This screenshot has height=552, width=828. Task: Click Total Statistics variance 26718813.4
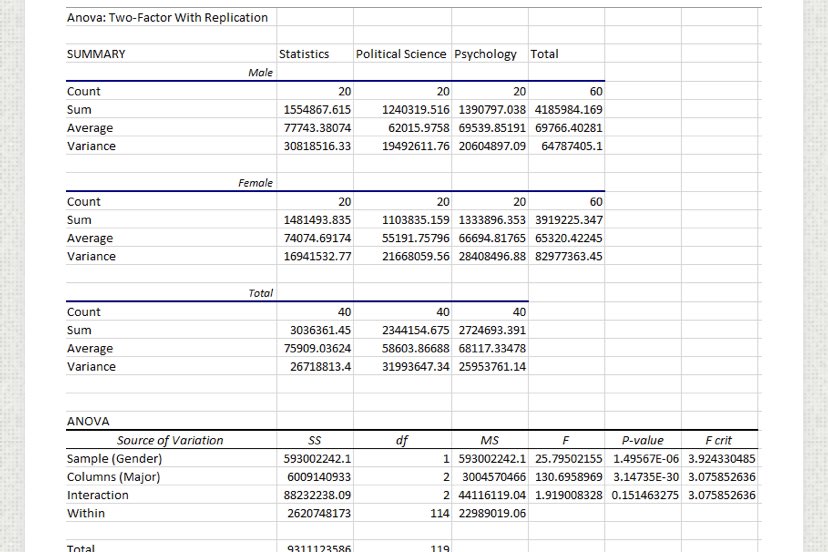320,367
